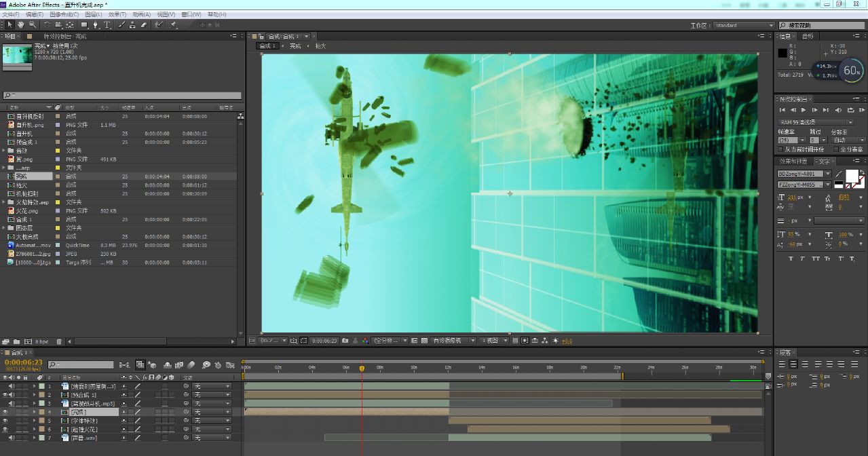Click the current time 0:00:06:23 in viewer
868x456 pixels.
[x=325, y=341]
